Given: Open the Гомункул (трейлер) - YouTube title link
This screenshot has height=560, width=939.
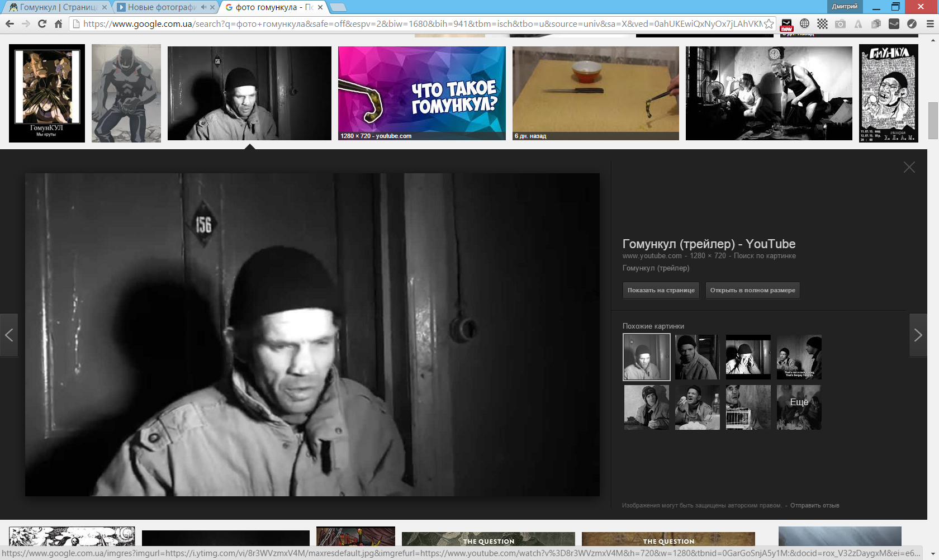Looking at the screenshot, I should (709, 244).
